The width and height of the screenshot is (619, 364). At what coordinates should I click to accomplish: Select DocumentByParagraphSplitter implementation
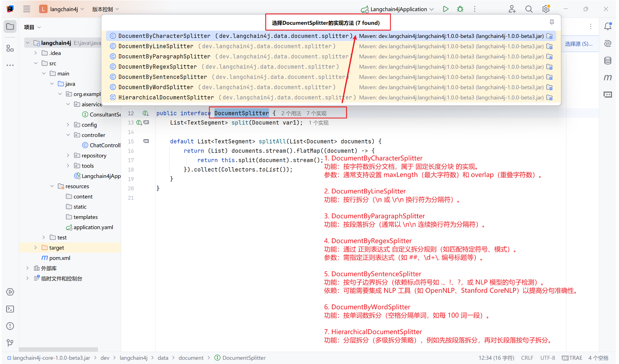coord(331,56)
